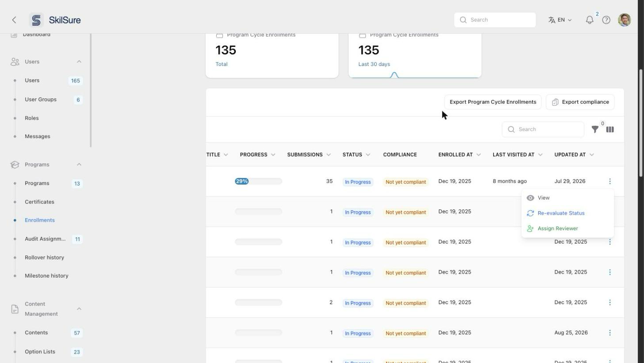Open the SkilSure logo home
Screen dimensions: 644x363
pos(55,20)
